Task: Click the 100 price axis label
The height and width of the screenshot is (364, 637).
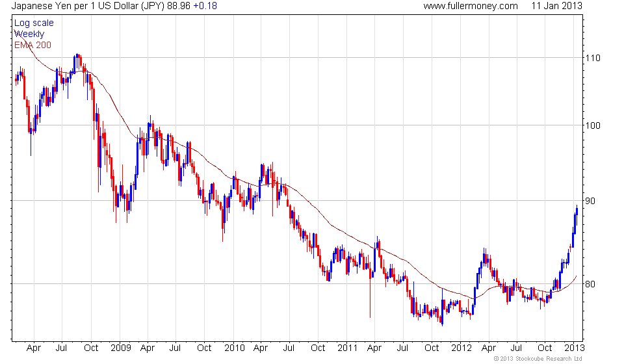Action: coord(593,125)
